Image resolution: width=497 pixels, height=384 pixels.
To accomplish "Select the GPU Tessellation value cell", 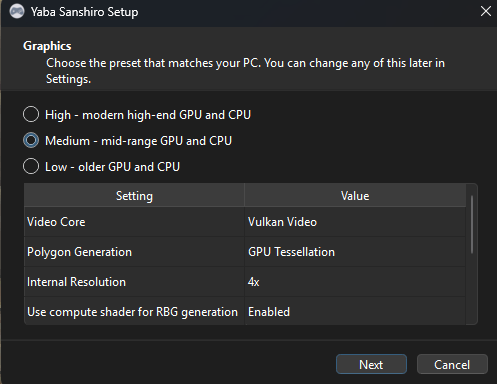I will (355, 252).
